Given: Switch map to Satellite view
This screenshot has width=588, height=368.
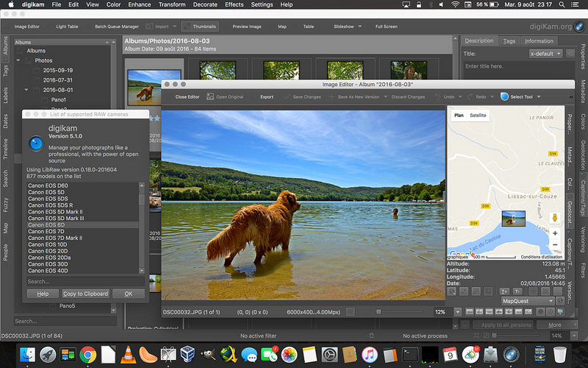Looking at the screenshot, I should (x=478, y=116).
